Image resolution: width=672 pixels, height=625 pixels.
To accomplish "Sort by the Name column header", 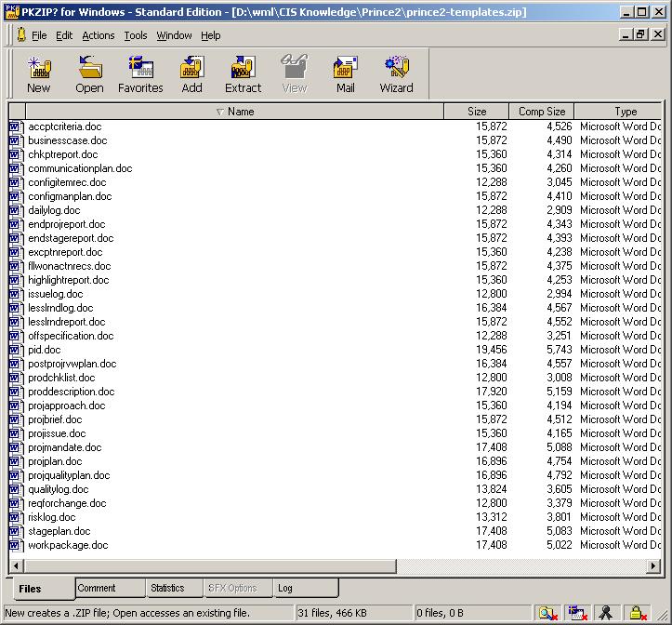I will (234, 112).
